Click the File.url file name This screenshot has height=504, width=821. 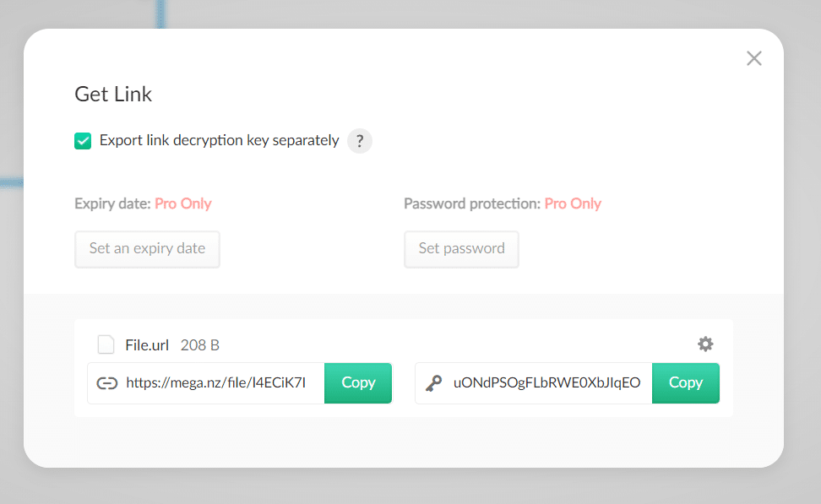[147, 345]
